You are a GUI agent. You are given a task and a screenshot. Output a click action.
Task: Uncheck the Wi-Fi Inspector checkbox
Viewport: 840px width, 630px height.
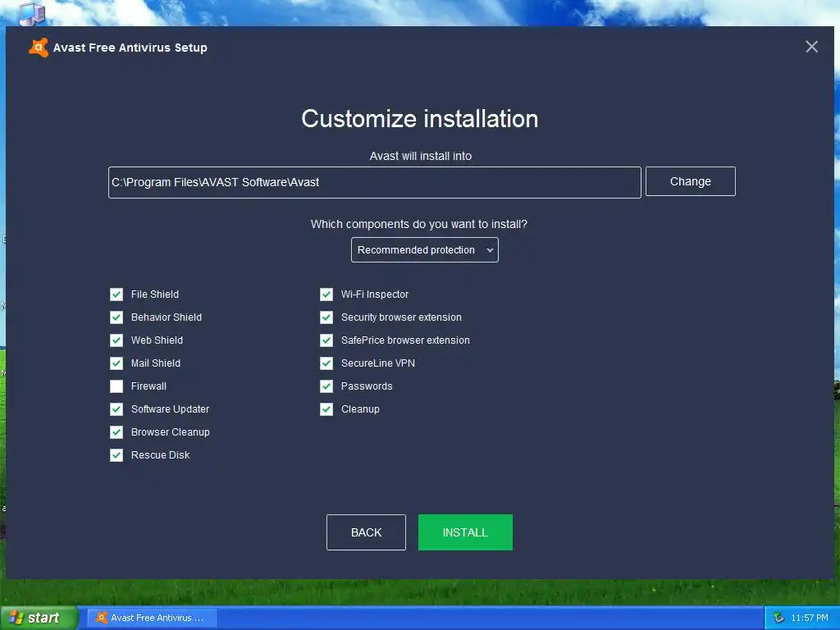point(326,294)
